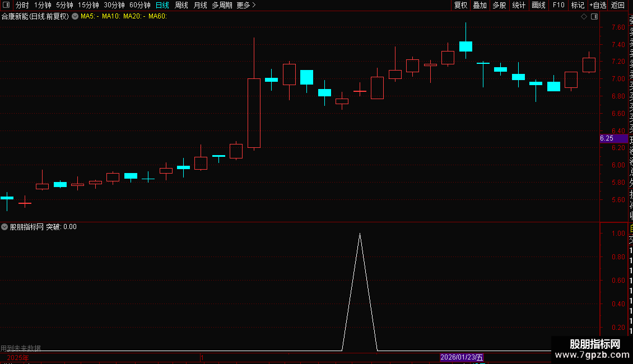Click the 突破: 0.00 indicator value
Screen dimensions: 633x364
[x=61, y=227]
